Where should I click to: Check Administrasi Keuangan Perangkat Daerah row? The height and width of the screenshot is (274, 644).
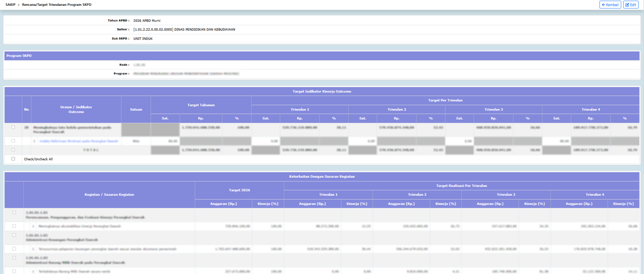click(x=14, y=235)
